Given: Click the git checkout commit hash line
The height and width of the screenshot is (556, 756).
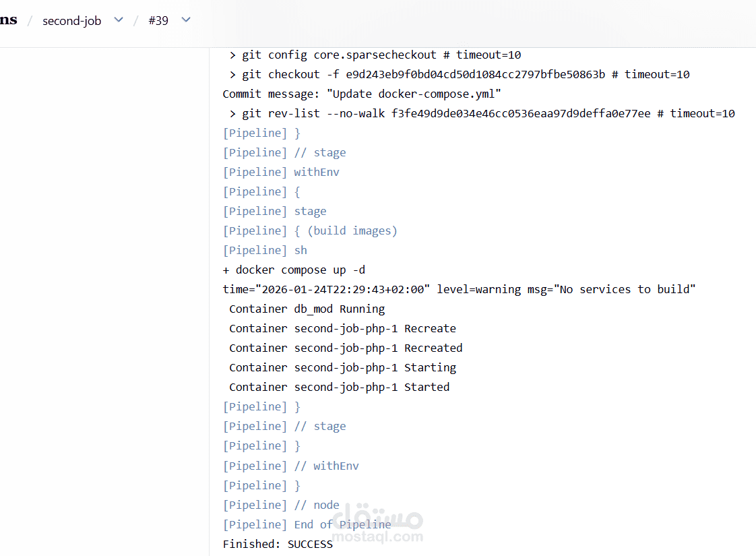Looking at the screenshot, I should (460, 74).
